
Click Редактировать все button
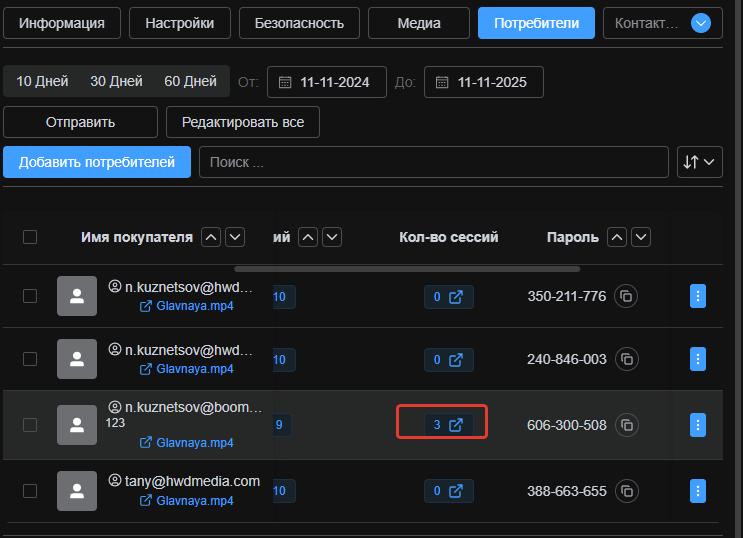point(243,122)
